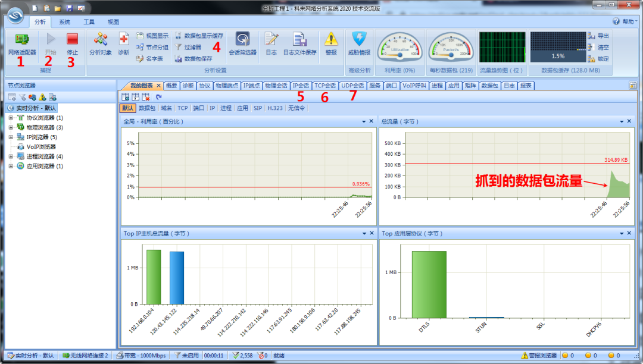Expand the 进程浏览器 tree node
643x364 pixels.
tap(11, 156)
